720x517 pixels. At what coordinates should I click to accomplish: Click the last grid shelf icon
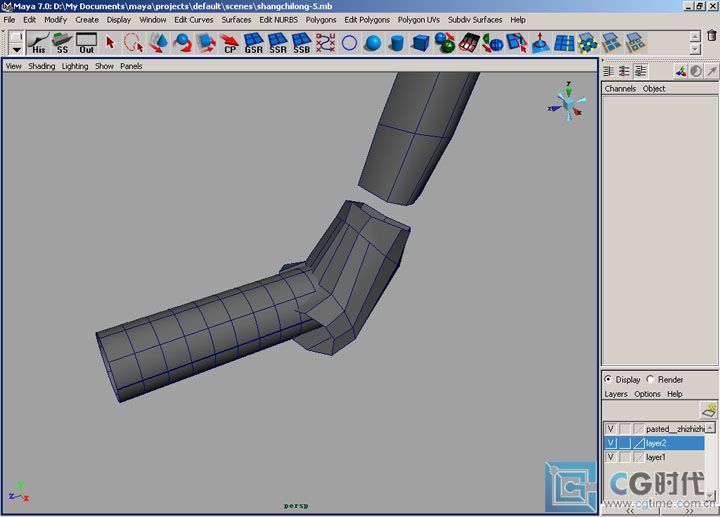point(636,43)
